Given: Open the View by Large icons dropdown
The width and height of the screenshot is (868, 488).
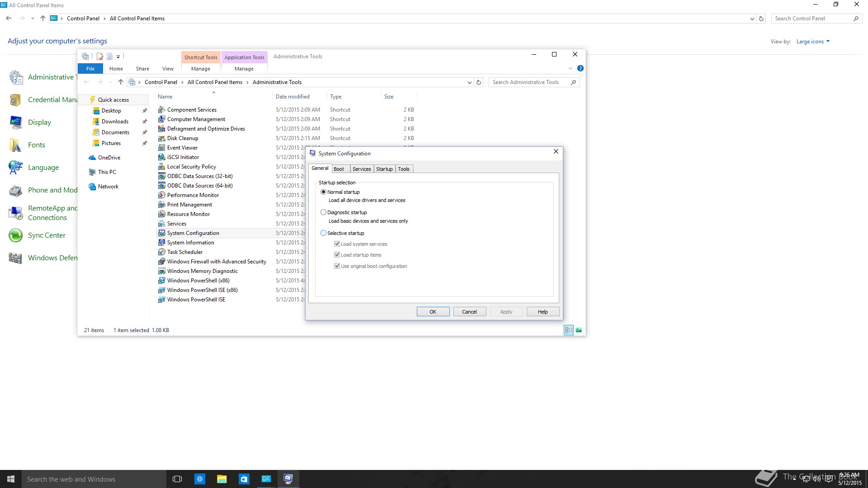Looking at the screenshot, I should tap(813, 42).
